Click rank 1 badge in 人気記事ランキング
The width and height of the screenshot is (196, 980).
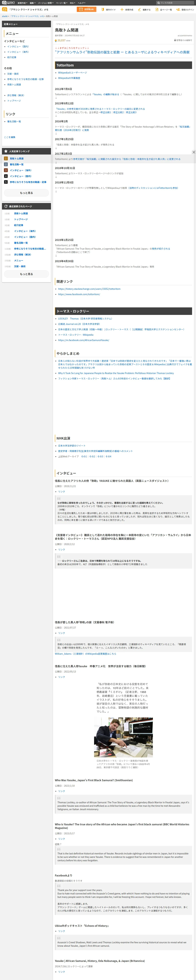6,158
